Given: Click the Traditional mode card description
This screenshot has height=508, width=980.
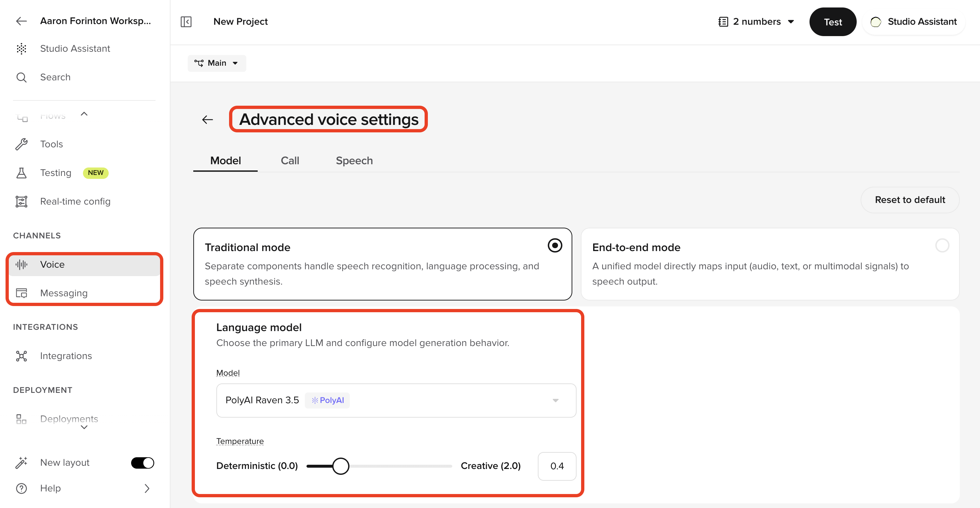Looking at the screenshot, I should coord(372,274).
